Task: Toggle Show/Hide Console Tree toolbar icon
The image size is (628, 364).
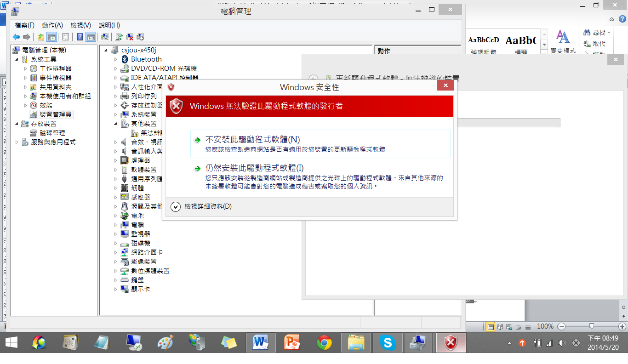Action: pos(52,37)
